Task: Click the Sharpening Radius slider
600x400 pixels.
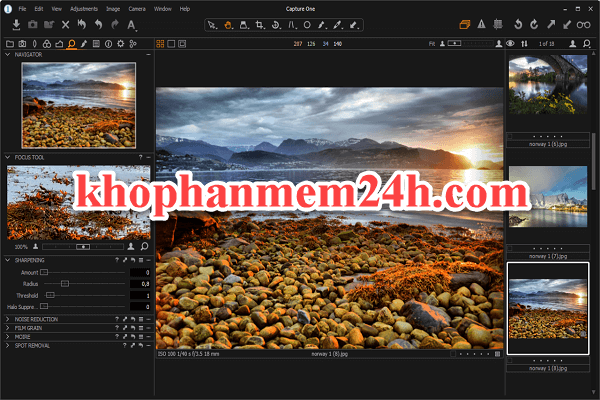Action: coord(64,284)
